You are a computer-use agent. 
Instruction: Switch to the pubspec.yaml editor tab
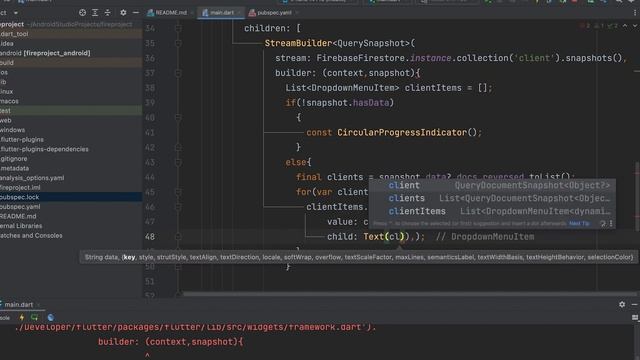click(271, 13)
